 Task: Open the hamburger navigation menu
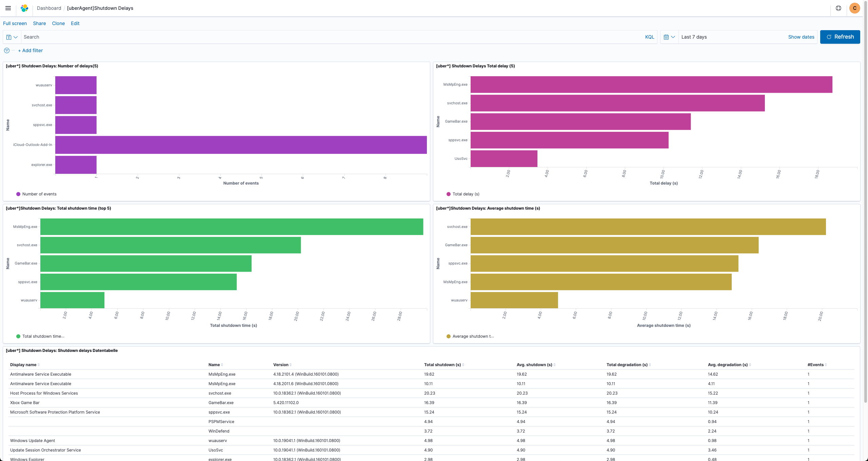[8, 8]
